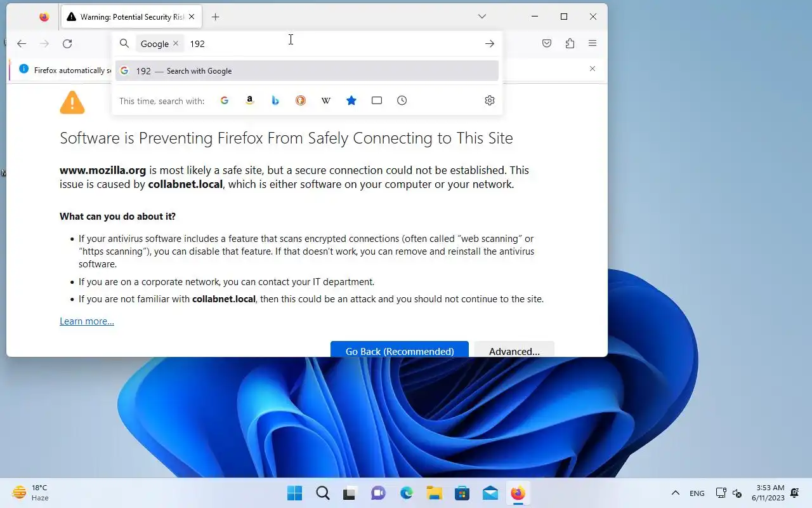Click the address bar input containing 192

[x=333, y=44]
